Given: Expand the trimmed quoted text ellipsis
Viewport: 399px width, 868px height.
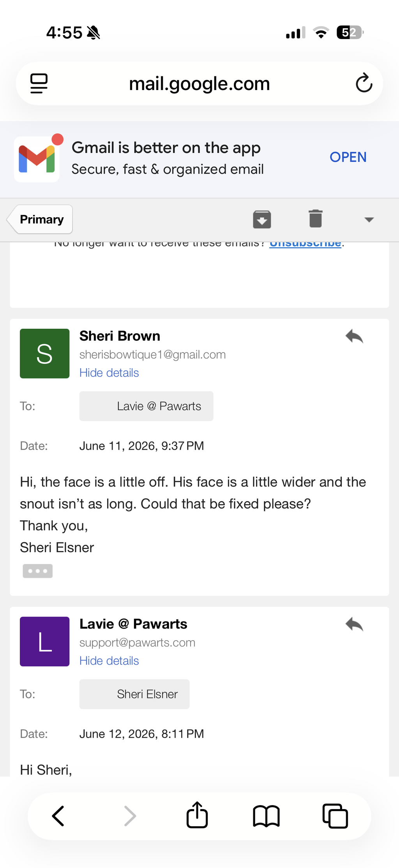Looking at the screenshot, I should point(37,571).
